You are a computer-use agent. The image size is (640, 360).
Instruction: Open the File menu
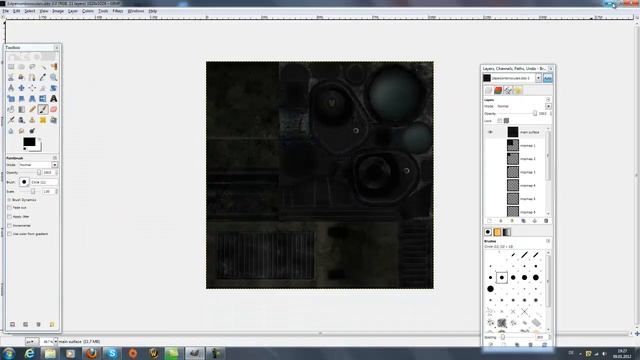(x=5, y=11)
